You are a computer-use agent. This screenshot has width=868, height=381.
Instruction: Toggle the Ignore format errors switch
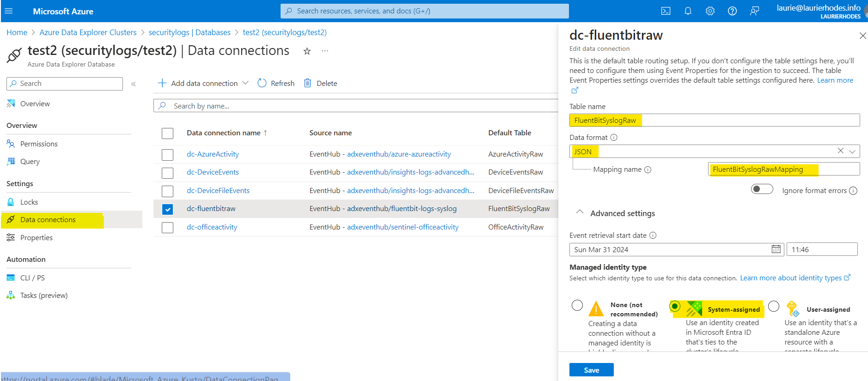[762, 189]
